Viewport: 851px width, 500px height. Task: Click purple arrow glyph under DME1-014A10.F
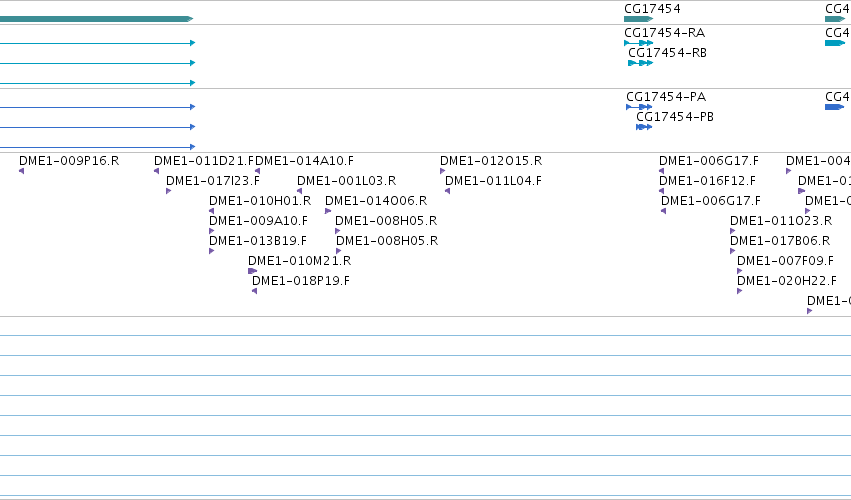257,171
